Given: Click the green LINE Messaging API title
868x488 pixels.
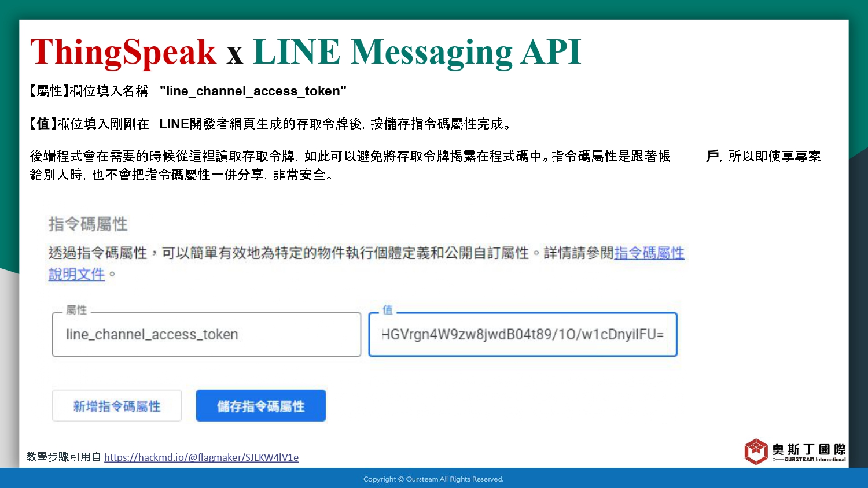Looking at the screenshot, I should [x=417, y=52].
